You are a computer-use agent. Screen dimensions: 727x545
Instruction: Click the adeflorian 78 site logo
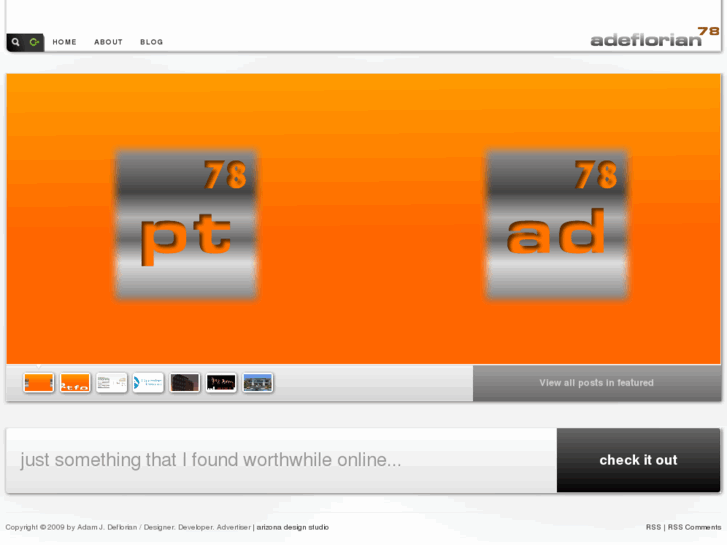click(655, 37)
